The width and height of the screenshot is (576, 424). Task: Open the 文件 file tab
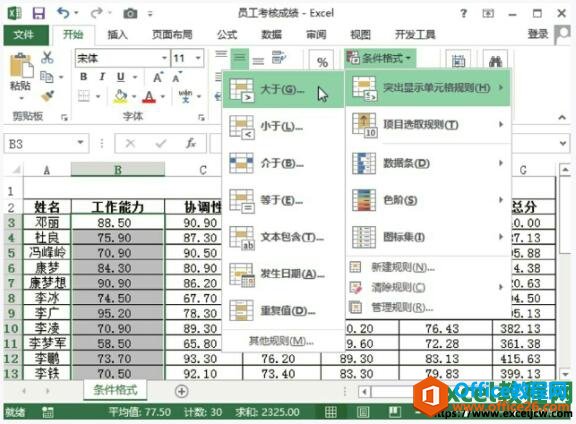(x=26, y=35)
